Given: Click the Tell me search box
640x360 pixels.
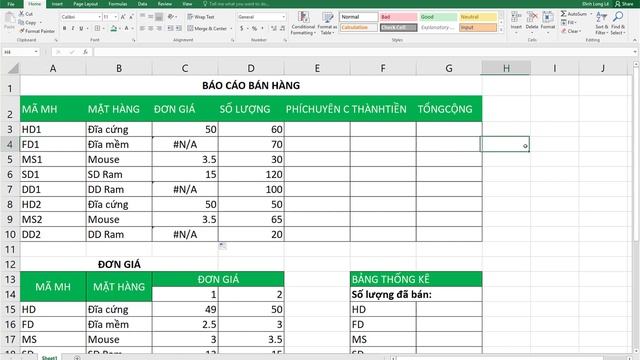Looking at the screenshot, I should (x=236, y=4).
